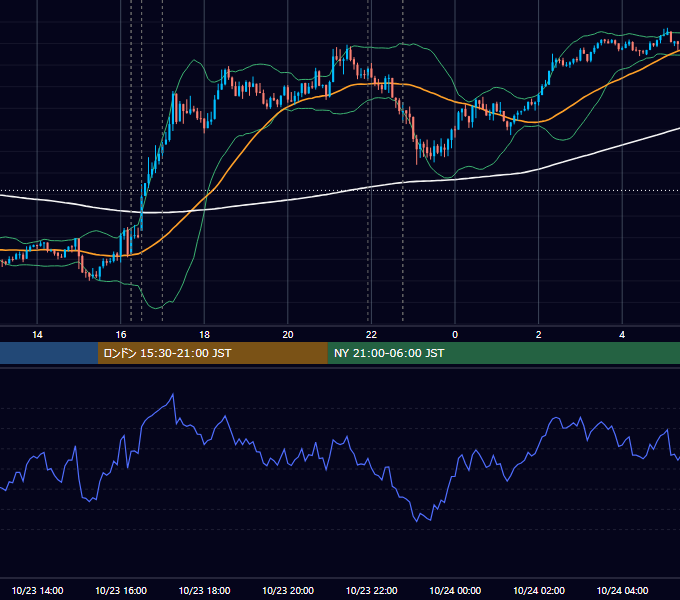Viewport: 680px width, 600px height.
Task: Click the 10/24 00:00 time label
Action: [x=455, y=590]
